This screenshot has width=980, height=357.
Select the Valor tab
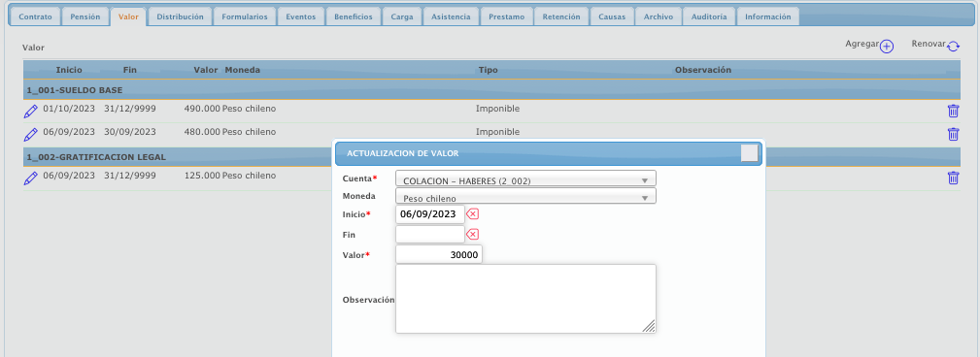128,16
